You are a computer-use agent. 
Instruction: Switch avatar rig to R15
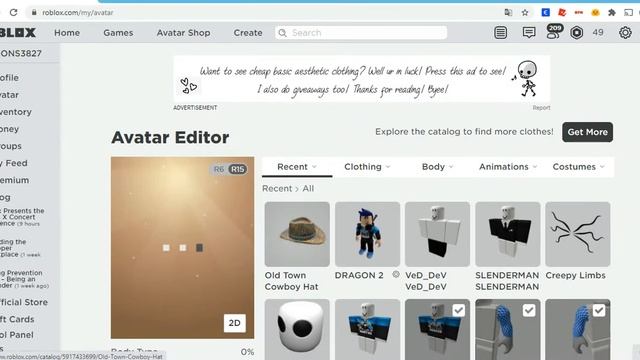pos(238,169)
